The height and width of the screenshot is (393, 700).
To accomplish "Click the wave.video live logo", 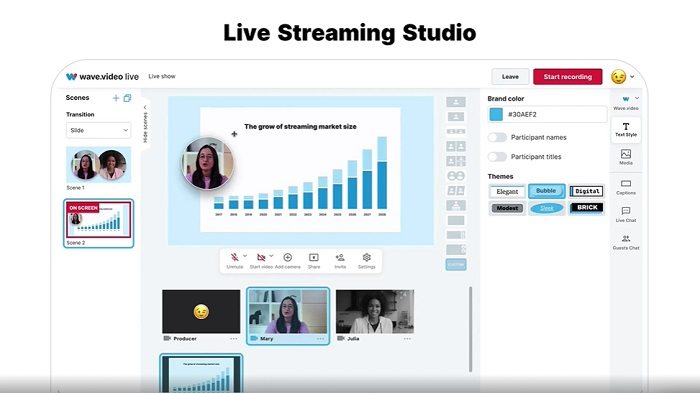I will [102, 76].
